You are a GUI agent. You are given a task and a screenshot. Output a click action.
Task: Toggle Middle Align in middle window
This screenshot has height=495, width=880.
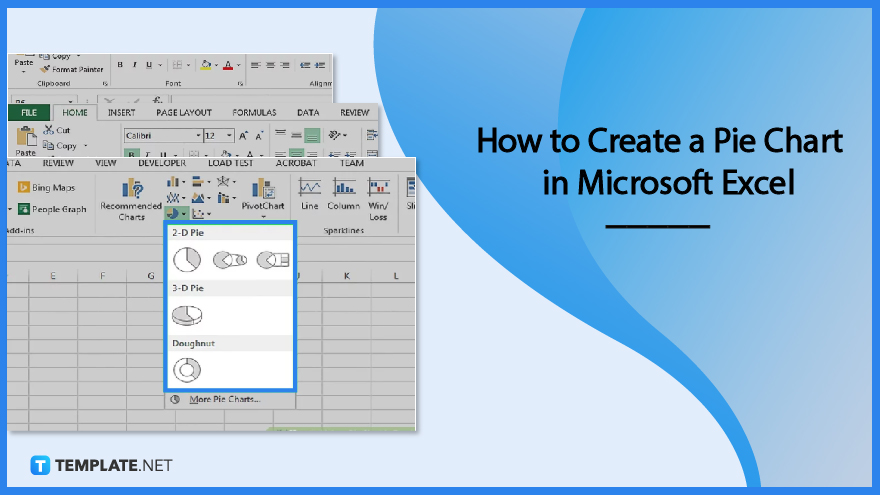click(x=296, y=135)
